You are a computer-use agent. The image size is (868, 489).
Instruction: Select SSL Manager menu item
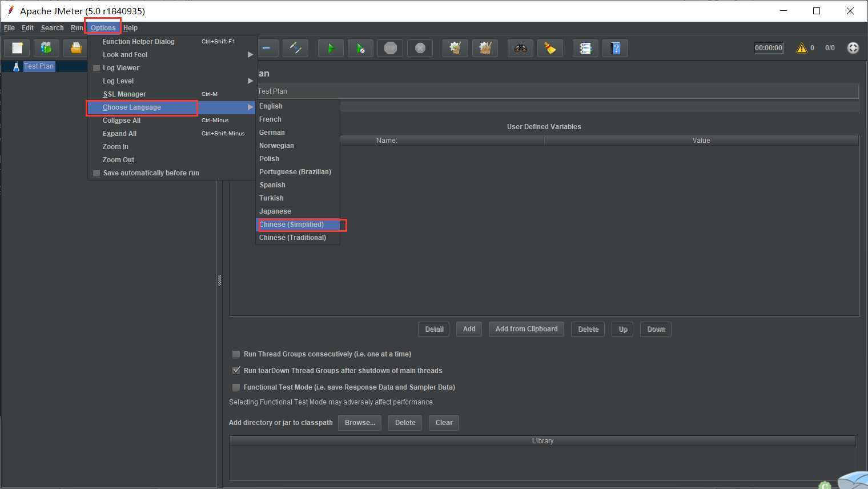(171, 94)
